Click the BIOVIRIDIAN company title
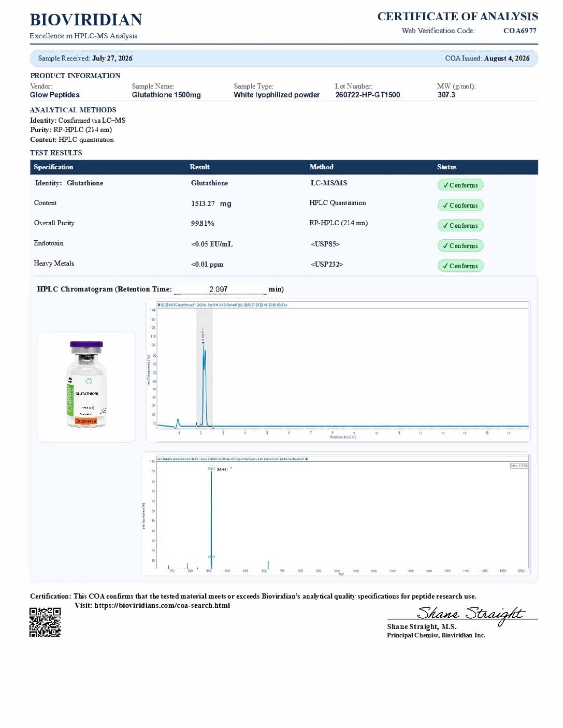The height and width of the screenshot is (728, 563). (86, 20)
